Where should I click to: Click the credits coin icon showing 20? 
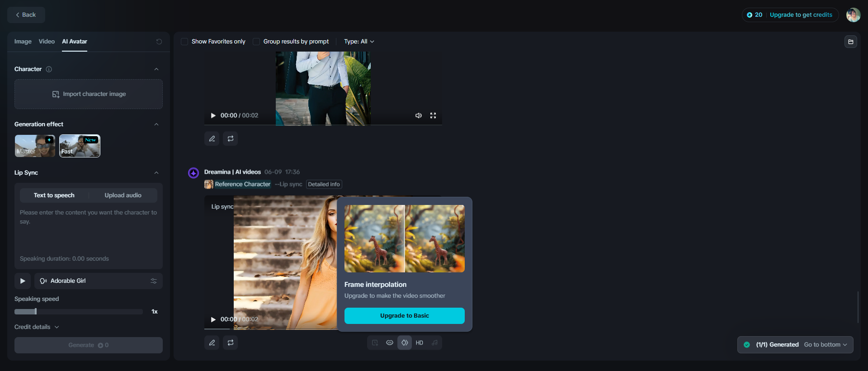[750, 15]
